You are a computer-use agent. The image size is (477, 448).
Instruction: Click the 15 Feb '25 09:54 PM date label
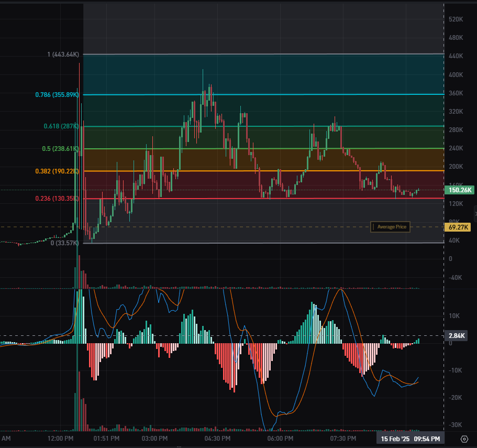click(x=411, y=439)
